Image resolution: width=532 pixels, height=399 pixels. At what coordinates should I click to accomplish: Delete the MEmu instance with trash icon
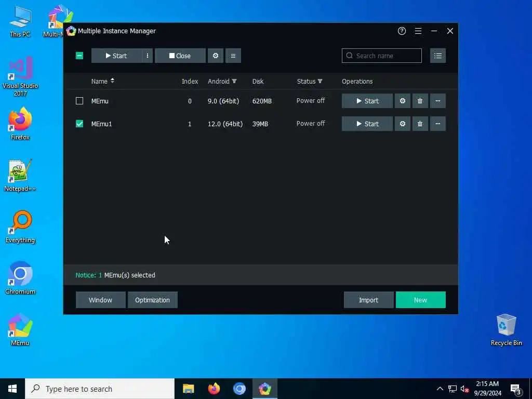click(420, 101)
